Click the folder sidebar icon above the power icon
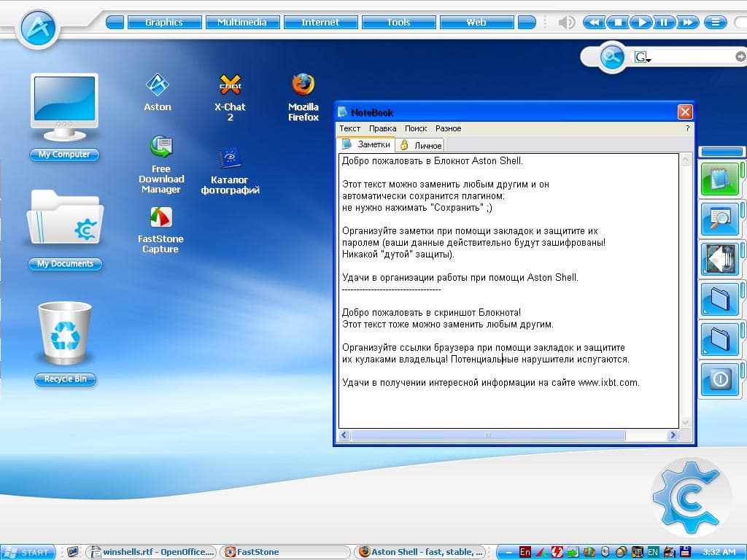This screenshot has height=560, width=747. pyautogui.click(x=720, y=340)
